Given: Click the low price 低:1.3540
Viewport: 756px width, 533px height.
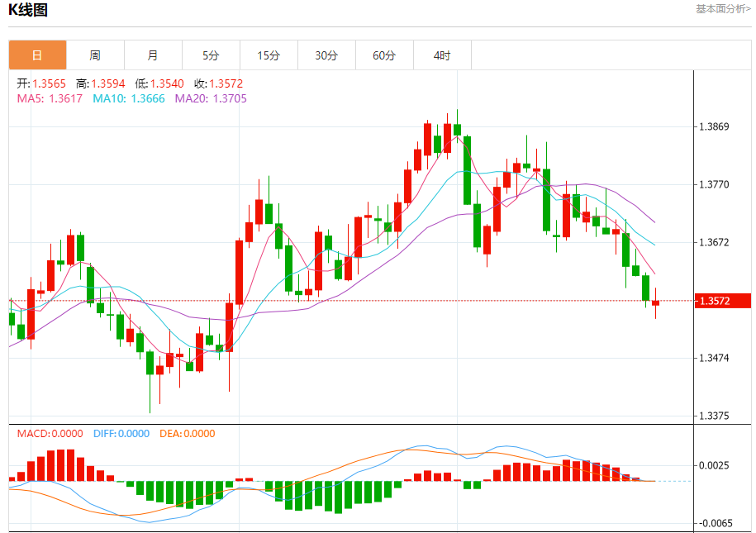Looking at the screenshot, I should [x=159, y=83].
